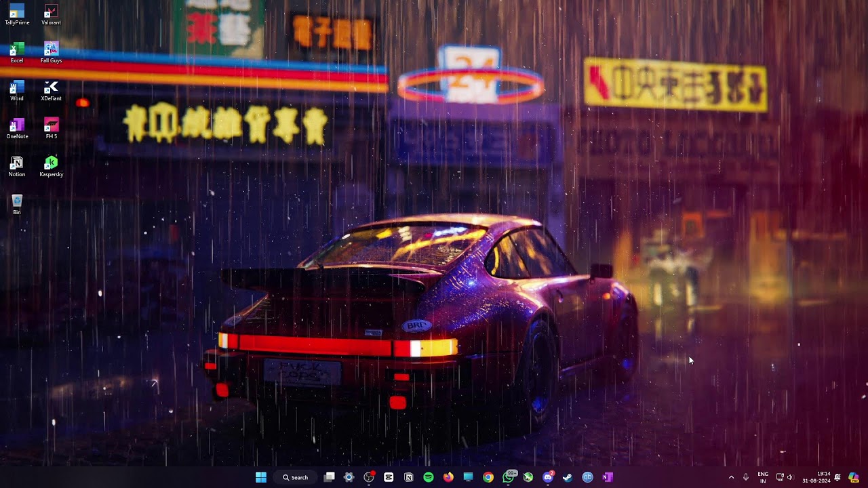
Task: Open OneNote from the taskbar
Action: 608,477
